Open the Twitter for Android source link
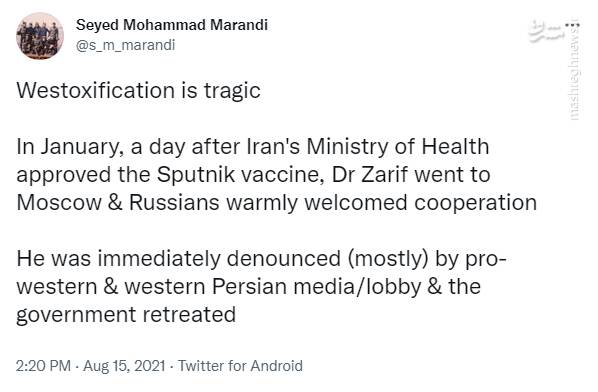 click(240, 366)
